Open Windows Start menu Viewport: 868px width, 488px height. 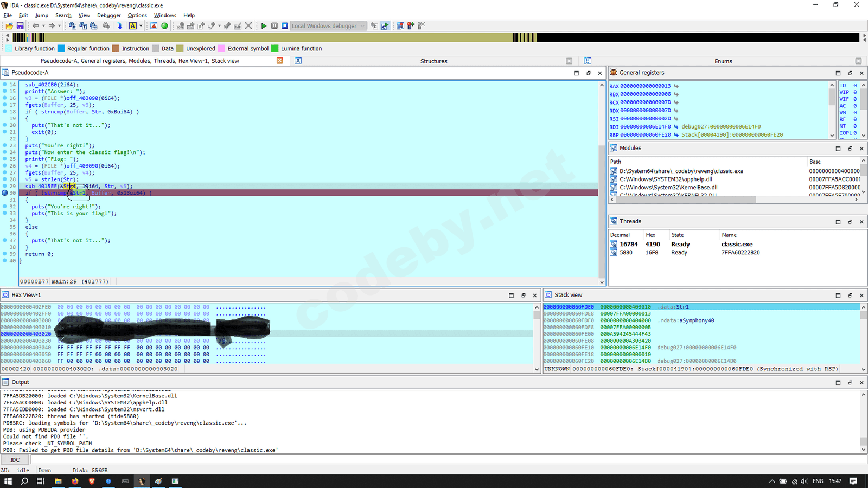8,481
